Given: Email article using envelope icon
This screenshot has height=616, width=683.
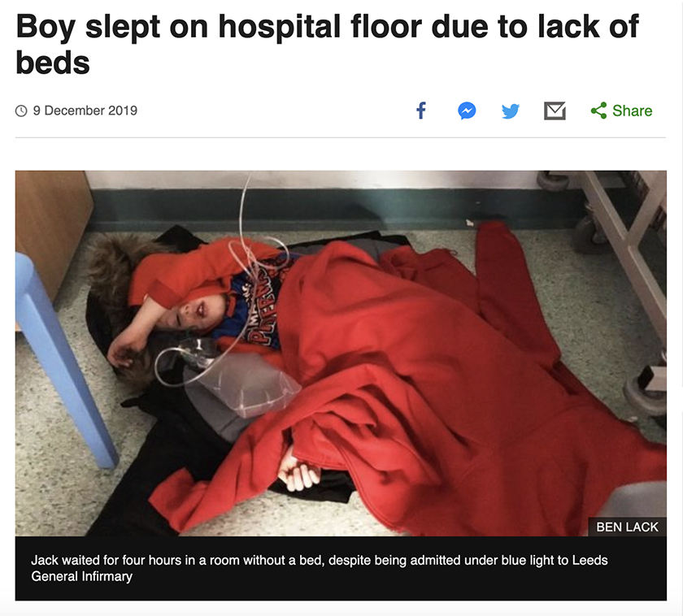Looking at the screenshot, I should [555, 111].
